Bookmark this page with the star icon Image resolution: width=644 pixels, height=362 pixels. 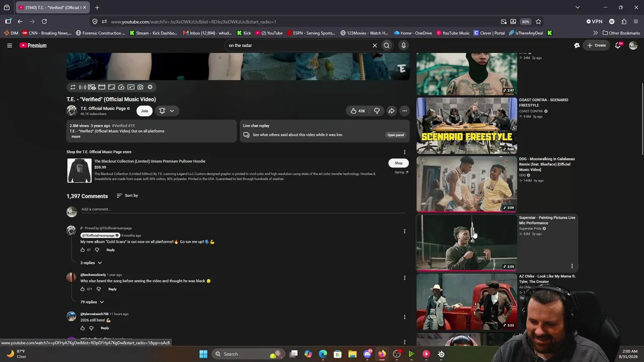click(538, 22)
